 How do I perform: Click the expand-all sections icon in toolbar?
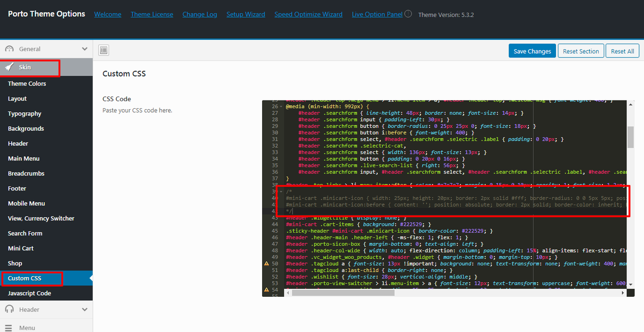[104, 50]
